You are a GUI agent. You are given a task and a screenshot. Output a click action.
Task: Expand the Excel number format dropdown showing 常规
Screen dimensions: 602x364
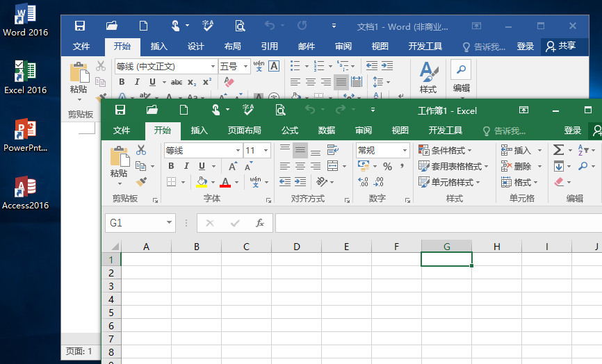pos(405,150)
